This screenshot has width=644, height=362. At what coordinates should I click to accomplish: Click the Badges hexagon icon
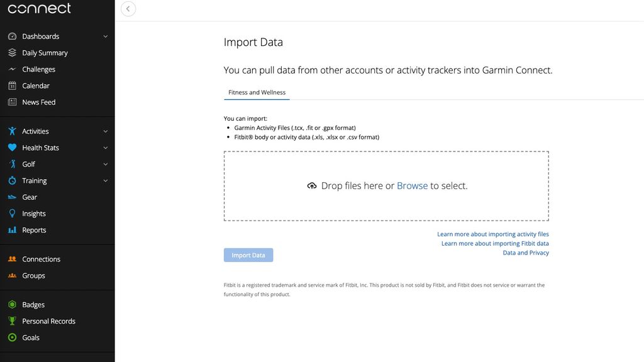coord(12,305)
